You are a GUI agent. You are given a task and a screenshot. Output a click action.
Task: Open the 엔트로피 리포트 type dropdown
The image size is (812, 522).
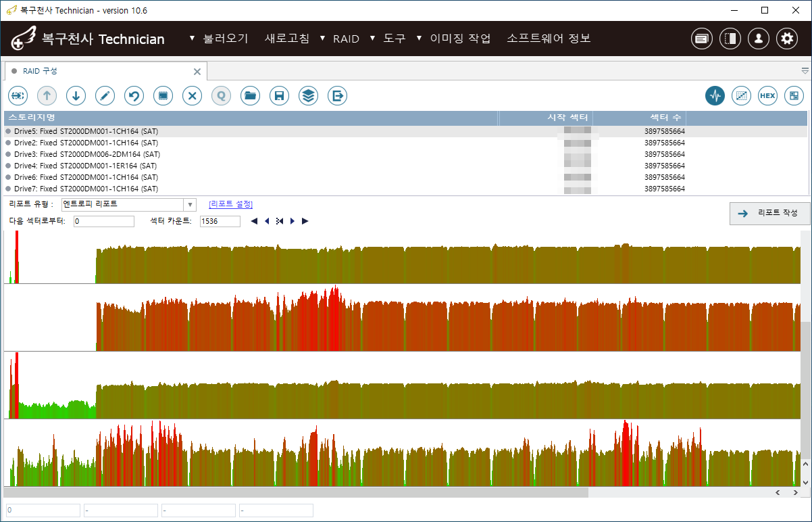190,205
